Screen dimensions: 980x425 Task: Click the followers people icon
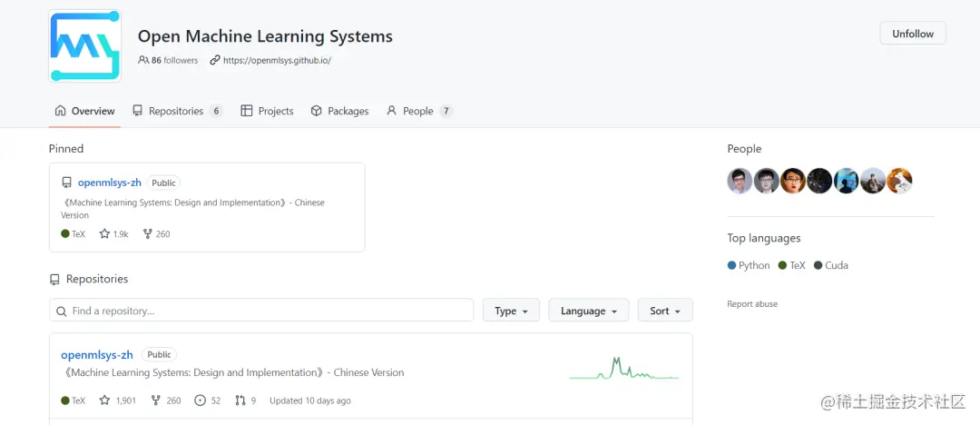pyautogui.click(x=143, y=61)
